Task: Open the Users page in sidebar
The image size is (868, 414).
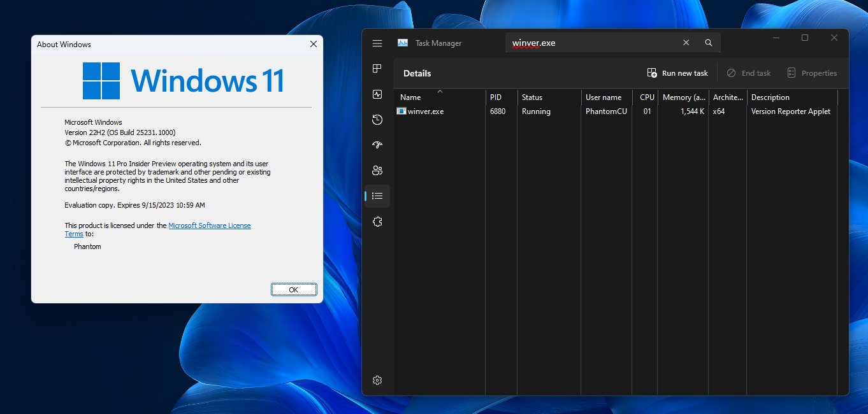Action: click(377, 171)
